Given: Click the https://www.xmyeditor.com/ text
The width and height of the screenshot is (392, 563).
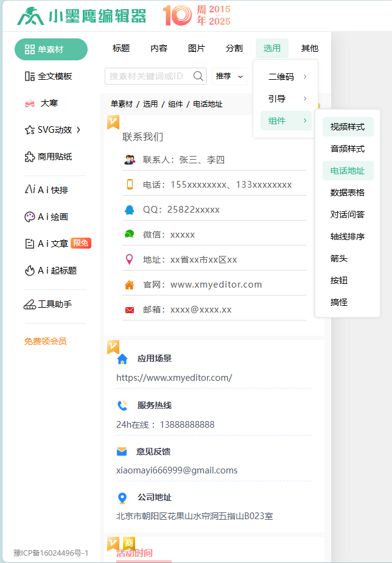Looking at the screenshot, I should (174, 378).
